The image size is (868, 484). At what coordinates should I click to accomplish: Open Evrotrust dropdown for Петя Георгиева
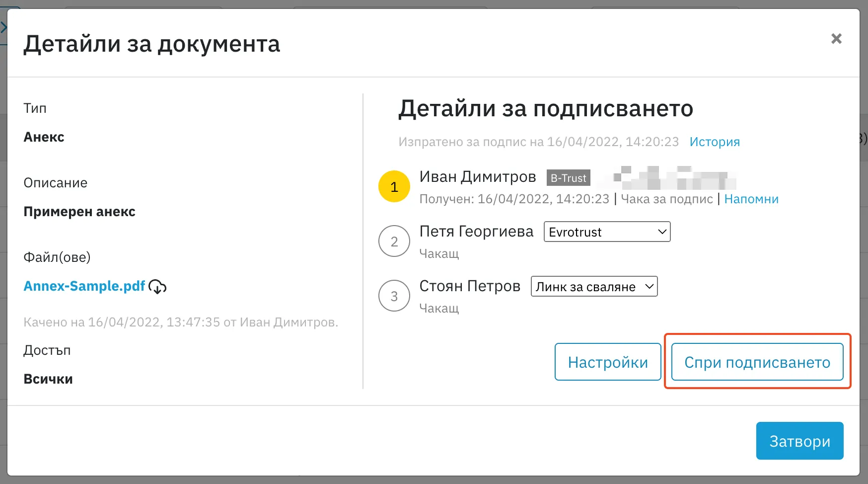607,232
